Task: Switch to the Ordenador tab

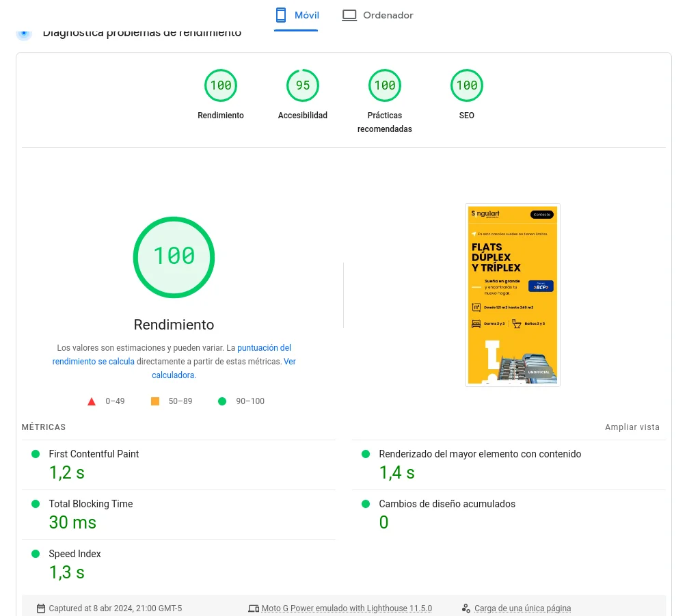Action: click(377, 15)
